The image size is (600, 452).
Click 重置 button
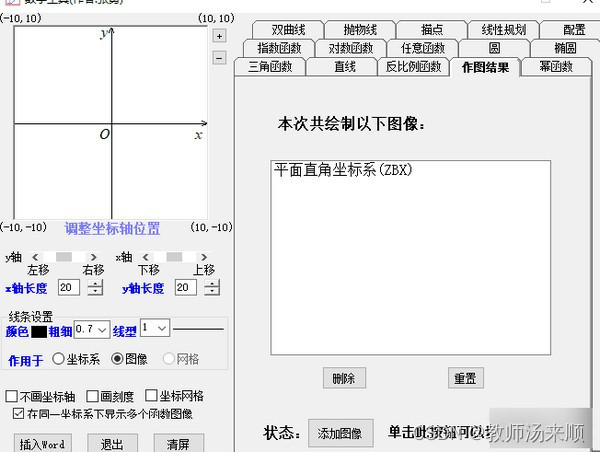[x=465, y=378]
